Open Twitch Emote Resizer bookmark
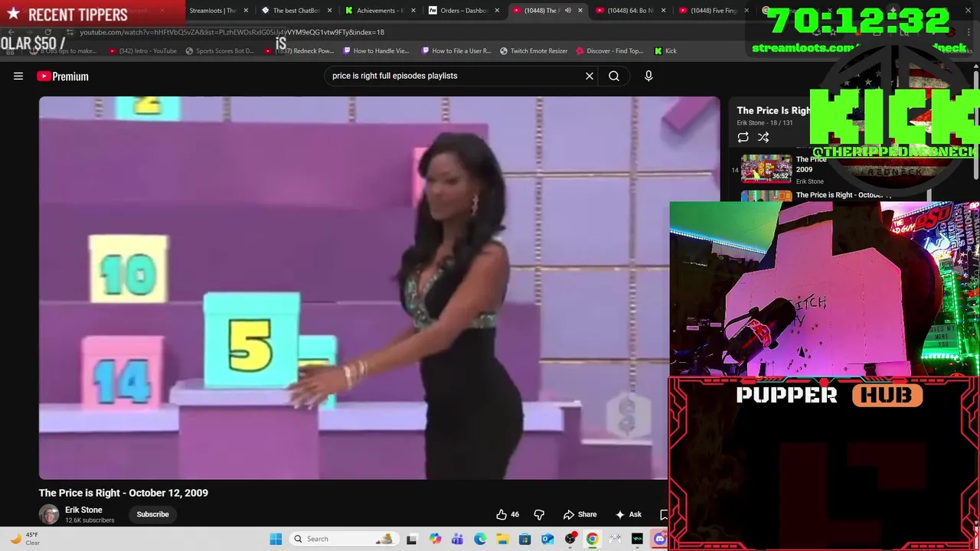980x551 pixels. (534, 51)
